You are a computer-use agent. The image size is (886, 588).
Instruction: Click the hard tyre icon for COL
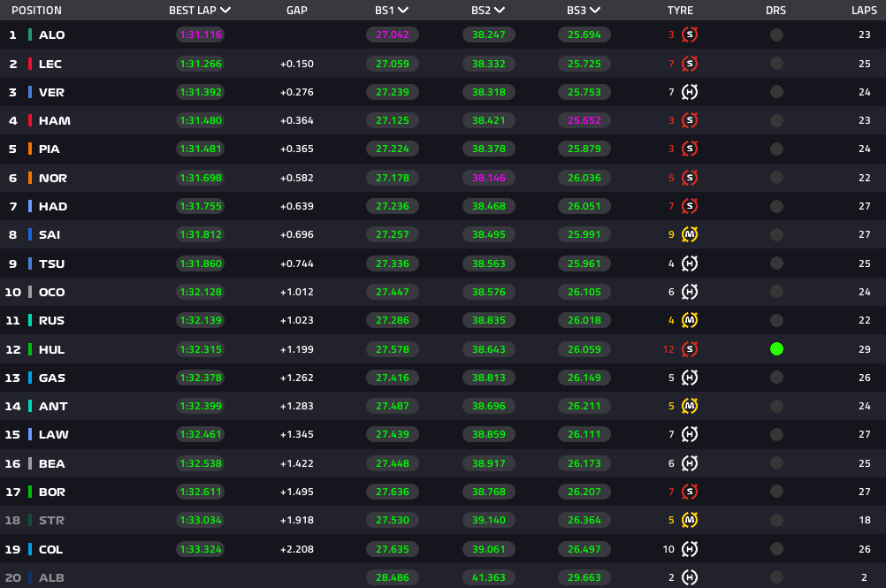coord(690,549)
